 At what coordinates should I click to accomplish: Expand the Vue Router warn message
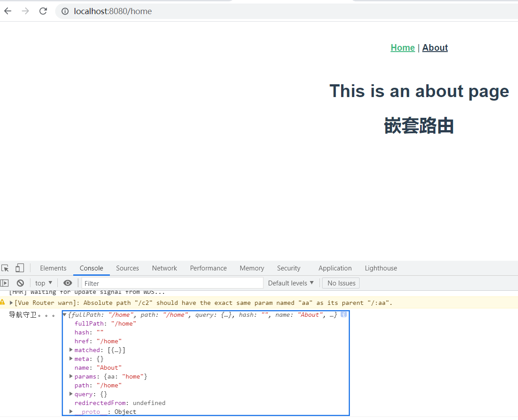click(11, 303)
